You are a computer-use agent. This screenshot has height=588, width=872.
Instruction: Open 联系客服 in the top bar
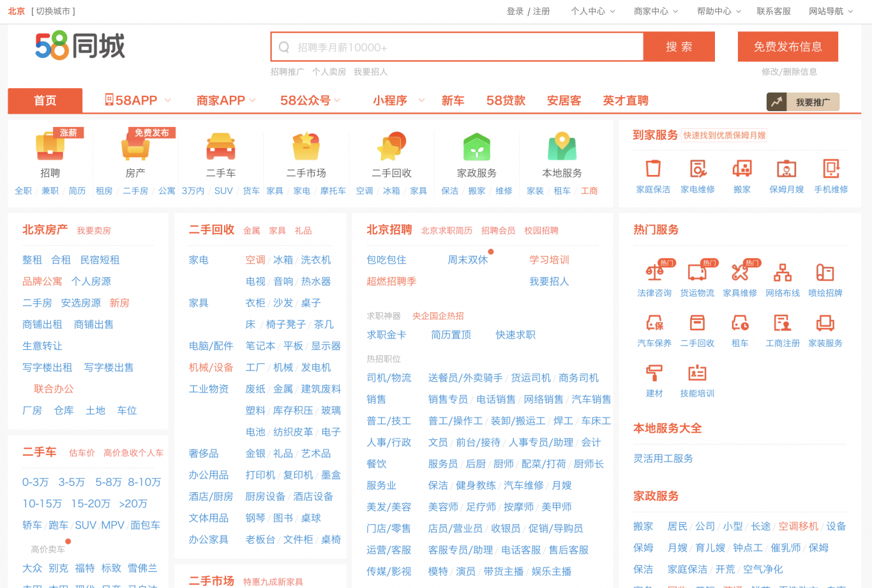pos(774,11)
